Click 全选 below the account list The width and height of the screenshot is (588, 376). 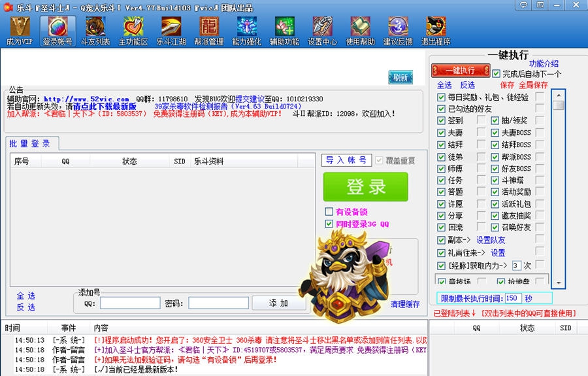25,296
